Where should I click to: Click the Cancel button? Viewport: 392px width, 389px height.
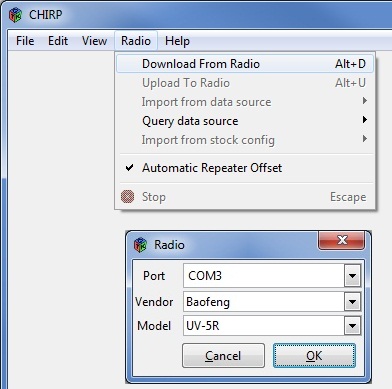[x=223, y=356]
